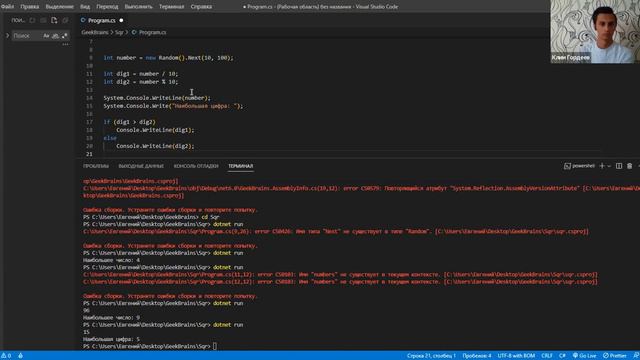Click 'cd Sqr' command in terminal
The height and width of the screenshot is (360, 640).
210,217
